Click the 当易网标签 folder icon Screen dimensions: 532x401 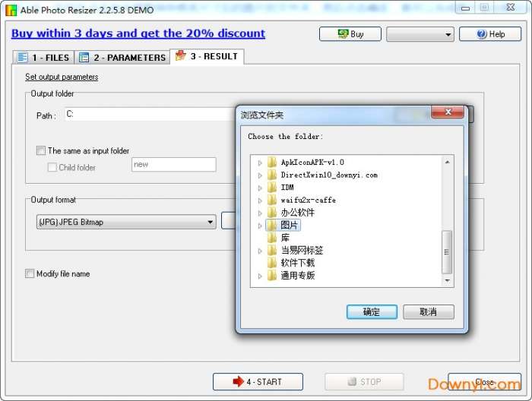(272, 250)
